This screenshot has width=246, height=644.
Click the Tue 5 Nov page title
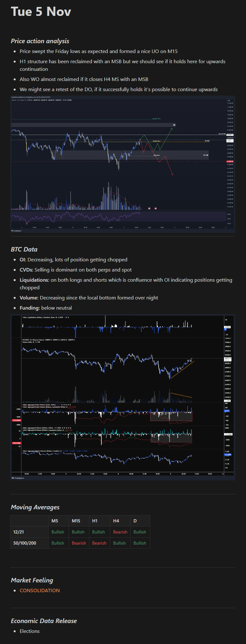tap(41, 12)
